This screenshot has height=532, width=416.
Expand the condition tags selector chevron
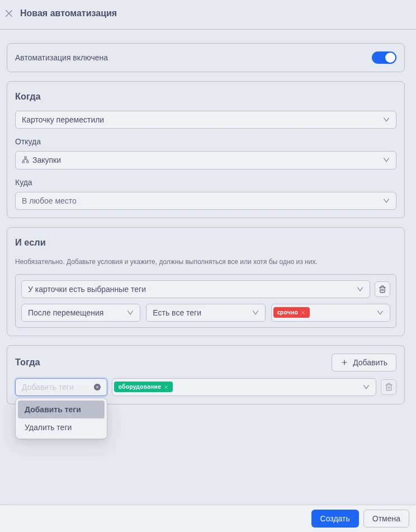380,313
